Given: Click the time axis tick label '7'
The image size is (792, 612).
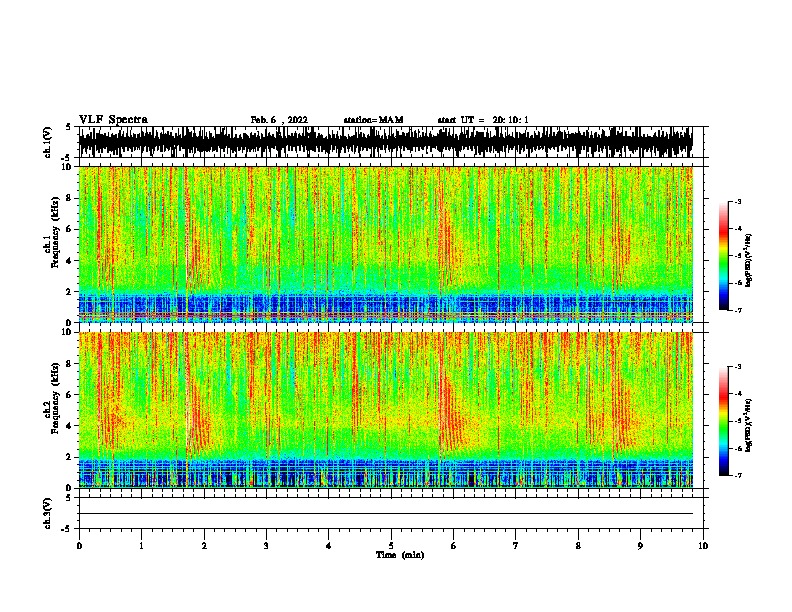Looking at the screenshot, I should pos(516,545).
